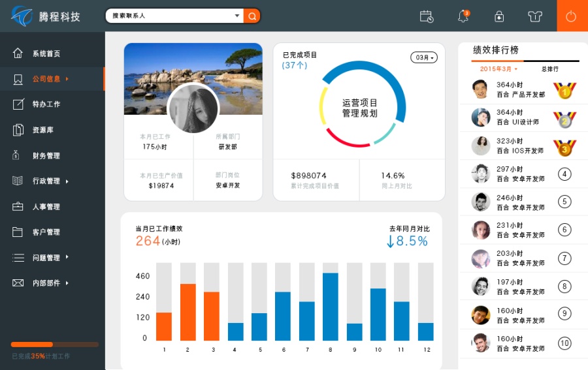Click the gold rank 1 medal

click(564, 90)
